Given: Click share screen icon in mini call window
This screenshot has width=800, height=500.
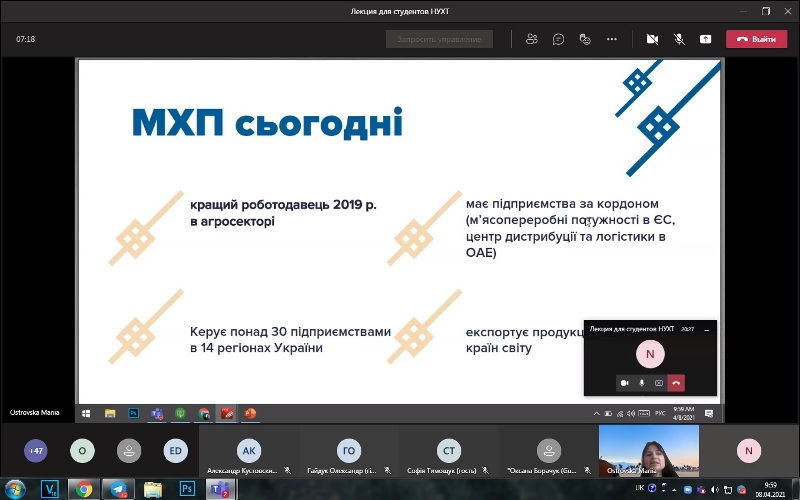Looking at the screenshot, I should click(x=659, y=383).
